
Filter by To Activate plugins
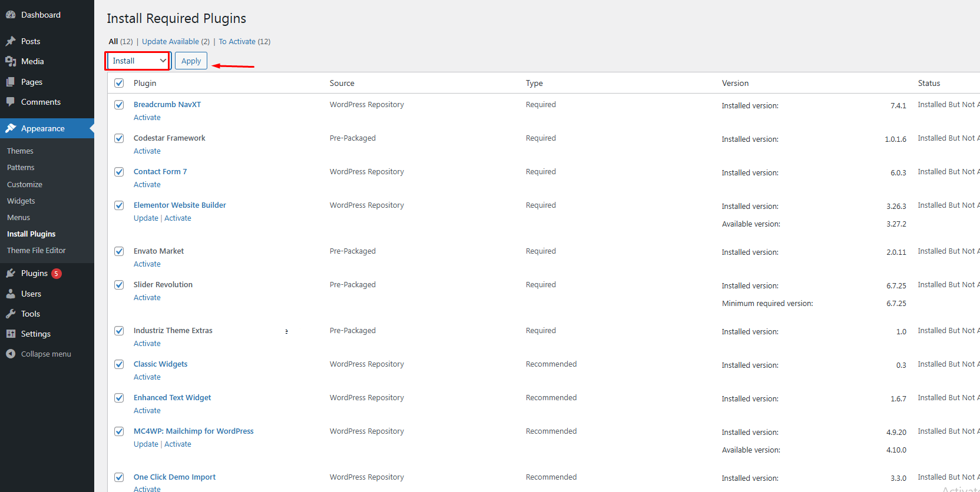pos(237,42)
